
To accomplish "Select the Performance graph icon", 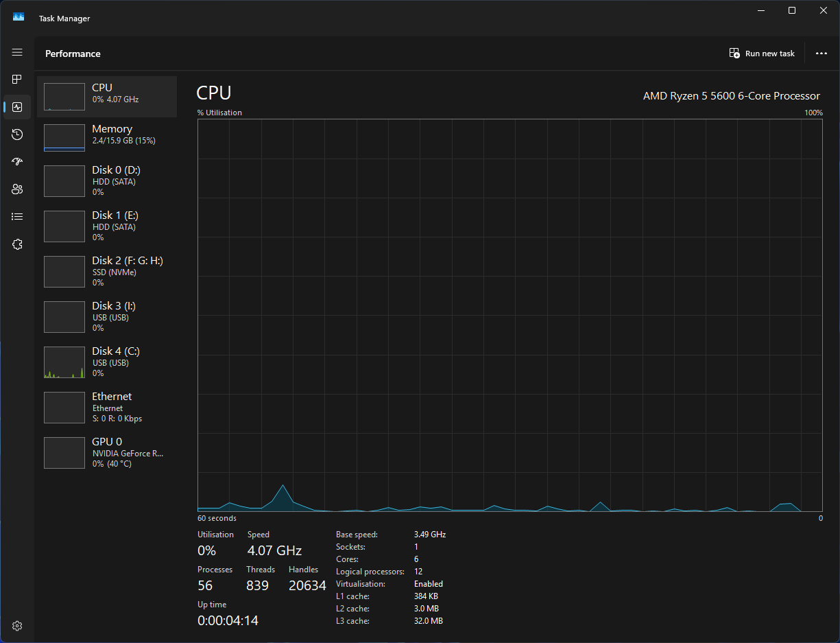I will 16,107.
